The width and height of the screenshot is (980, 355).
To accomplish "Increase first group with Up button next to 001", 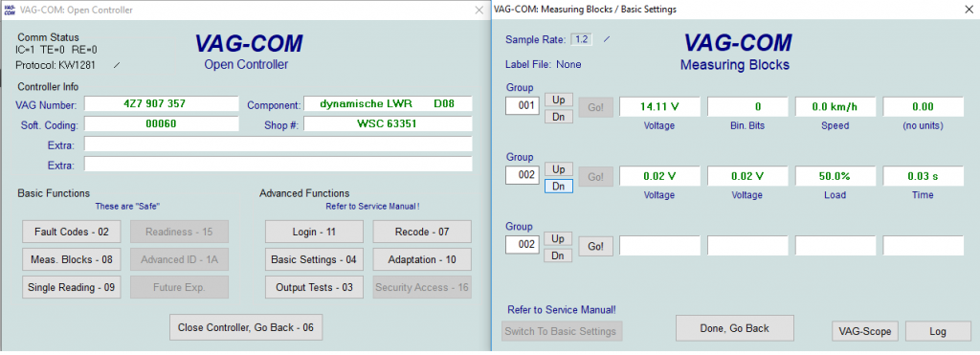I will tap(559, 100).
